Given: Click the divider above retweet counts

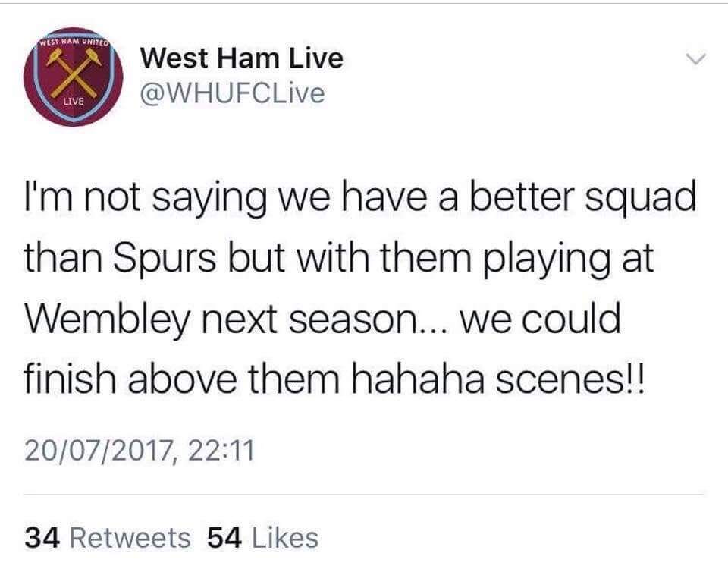Looking at the screenshot, I should point(363,495).
